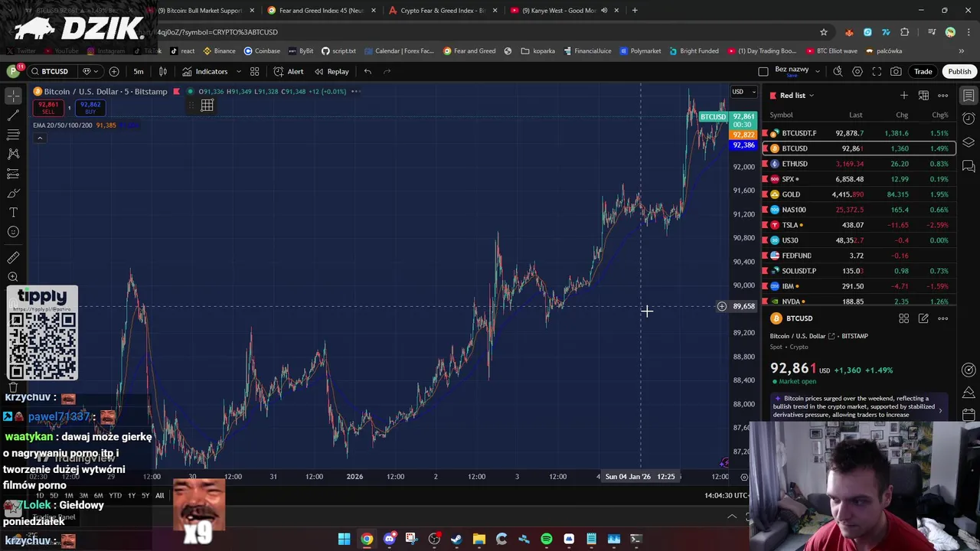
Task: Click the 92,861 SELL button
Action: coord(47,108)
